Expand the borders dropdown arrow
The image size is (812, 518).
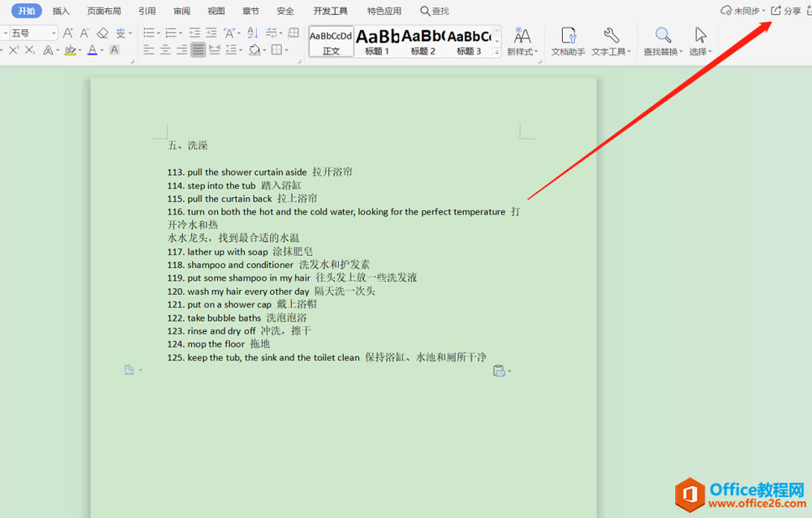pos(286,50)
